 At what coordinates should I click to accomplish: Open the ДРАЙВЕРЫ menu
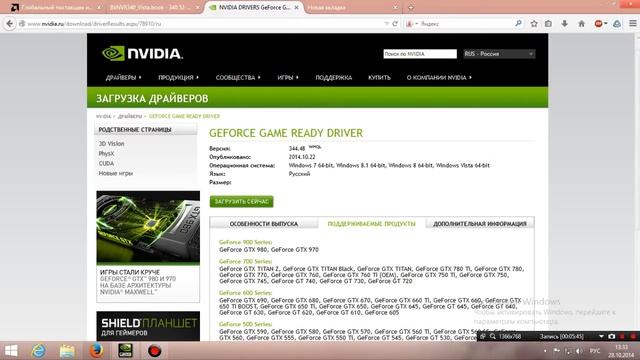[123, 78]
